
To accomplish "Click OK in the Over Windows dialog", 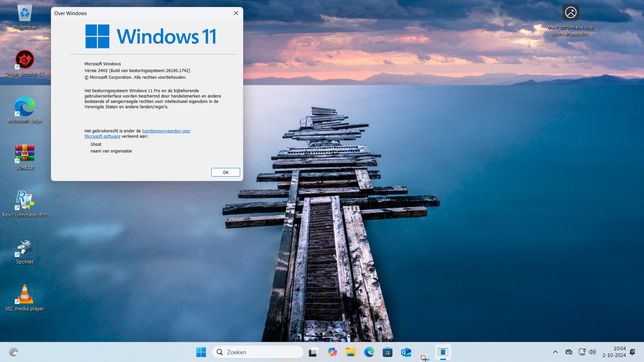I will [225, 172].
